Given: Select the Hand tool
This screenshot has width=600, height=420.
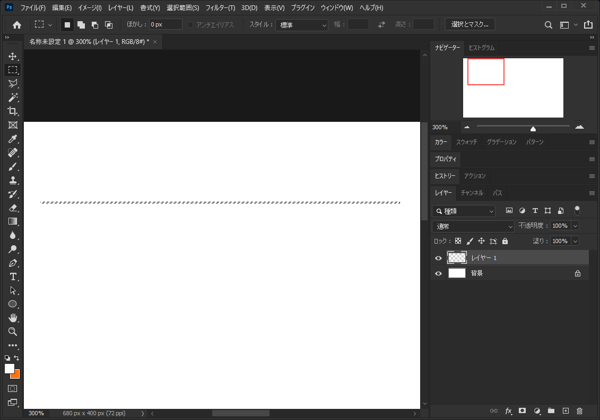Looking at the screenshot, I should coord(13,318).
